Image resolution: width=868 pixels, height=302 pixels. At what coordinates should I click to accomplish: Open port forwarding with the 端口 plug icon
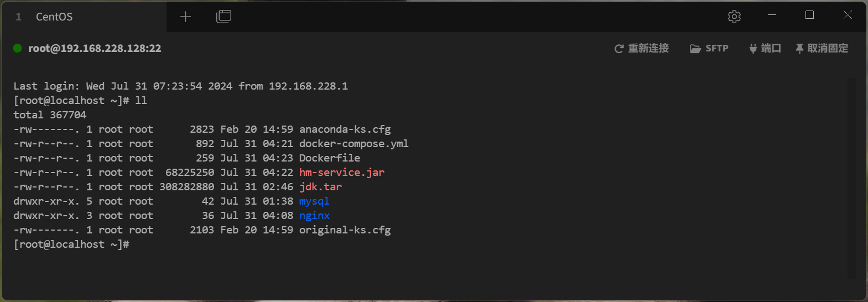click(x=765, y=49)
